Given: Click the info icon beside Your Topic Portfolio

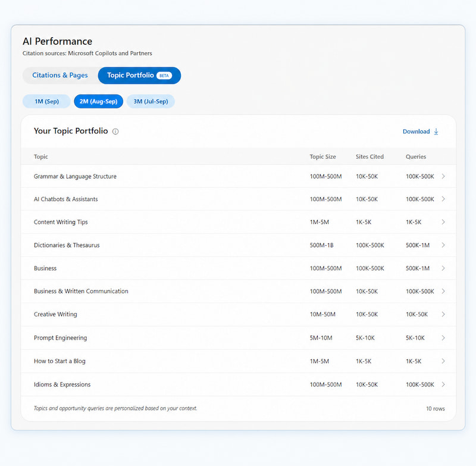Looking at the screenshot, I should [115, 132].
